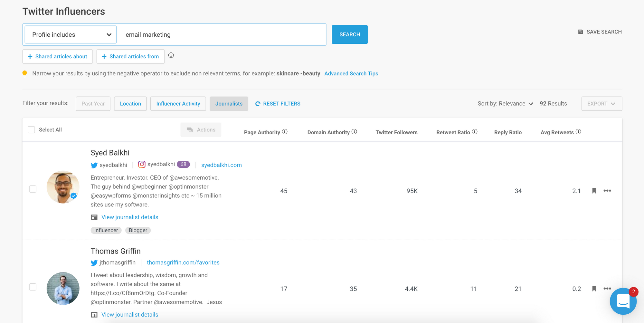Bookmark Thomas Griffin's row
The width and height of the screenshot is (644, 323).
[x=594, y=289]
